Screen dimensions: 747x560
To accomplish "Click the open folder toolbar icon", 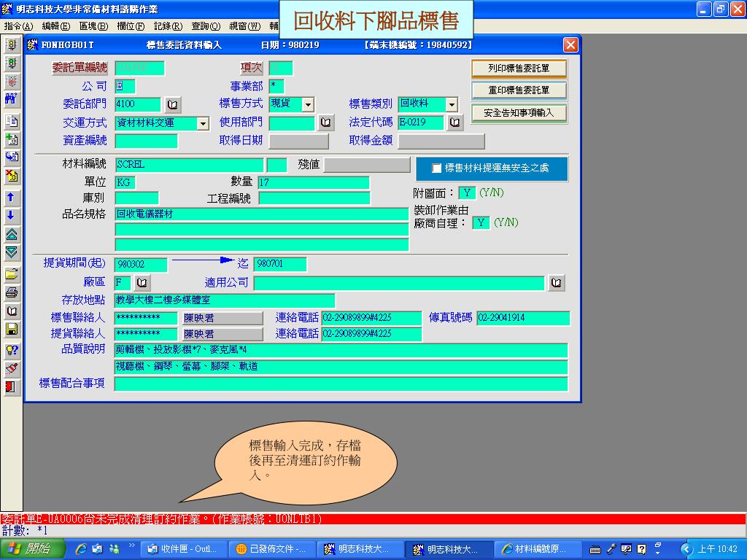I will (12, 274).
